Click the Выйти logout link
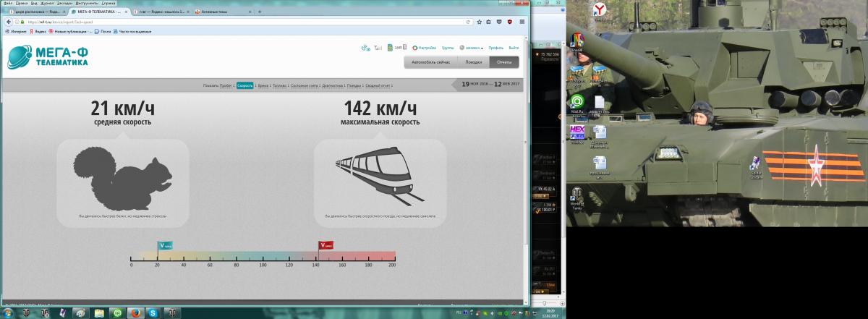Image resolution: width=868 pixels, height=319 pixels. pyautogui.click(x=514, y=48)
